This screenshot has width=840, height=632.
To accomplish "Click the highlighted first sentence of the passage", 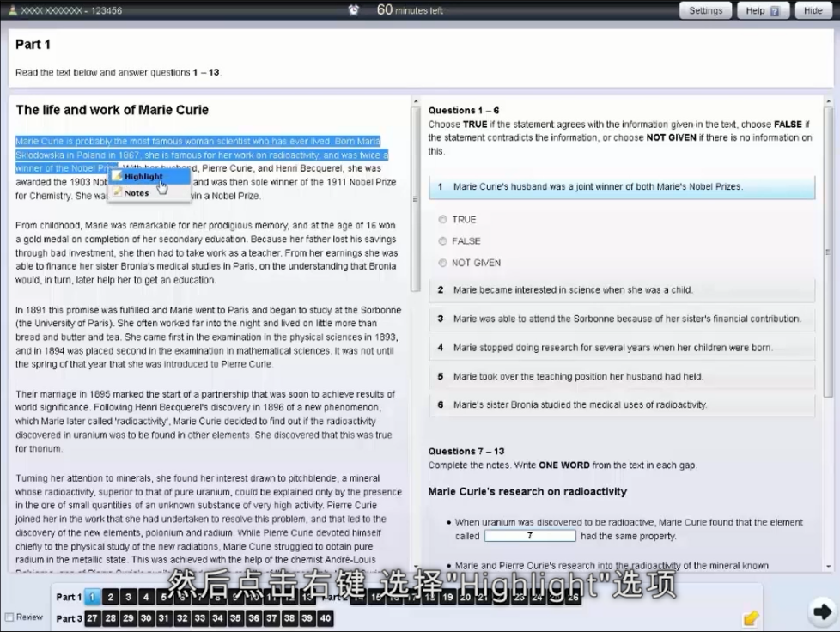I will 173,142.
